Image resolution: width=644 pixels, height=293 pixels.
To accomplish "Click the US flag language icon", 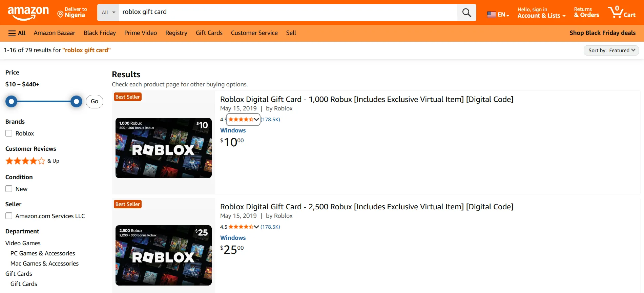I will click(491, 14).
